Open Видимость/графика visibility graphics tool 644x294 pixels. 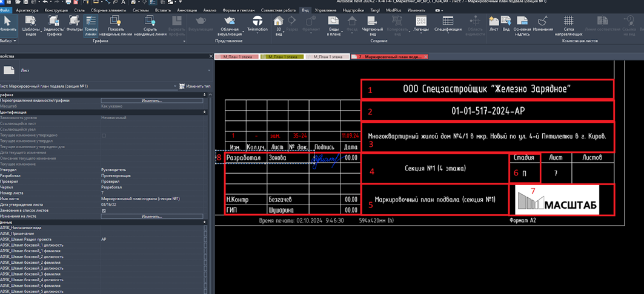click(53, 26)
